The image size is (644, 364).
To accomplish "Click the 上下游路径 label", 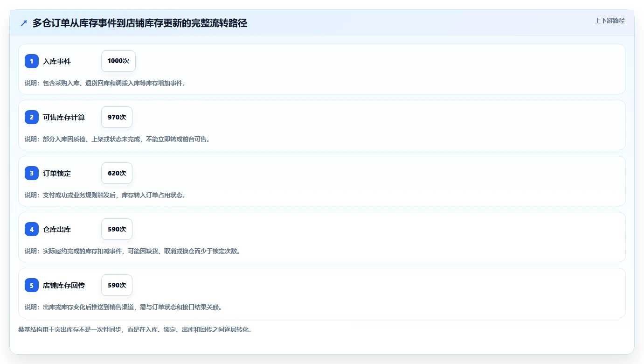I will tap(609, 21).
